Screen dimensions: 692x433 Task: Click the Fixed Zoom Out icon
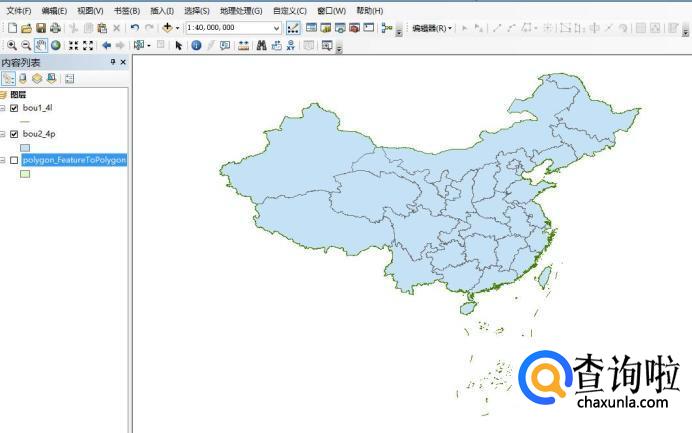[x=88, y=45]
